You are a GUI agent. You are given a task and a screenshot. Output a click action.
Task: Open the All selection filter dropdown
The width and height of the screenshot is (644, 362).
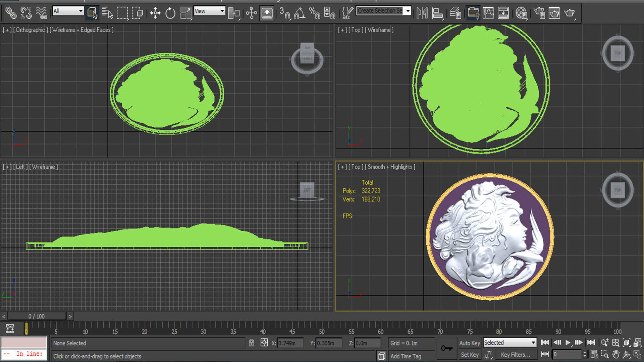click(68, 11)
